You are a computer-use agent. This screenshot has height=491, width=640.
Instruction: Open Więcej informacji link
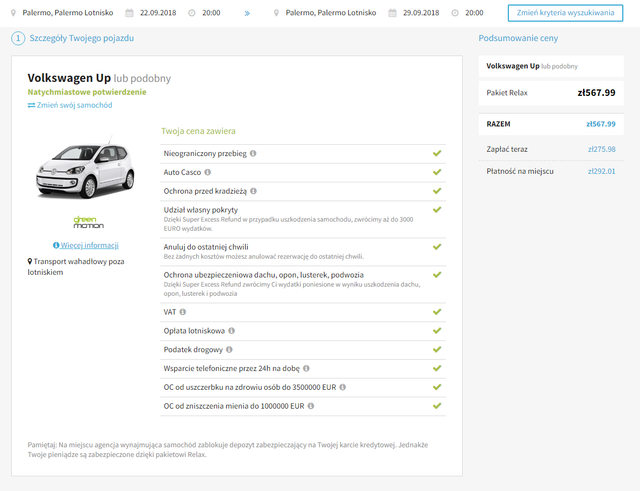(x=86, y=245)
